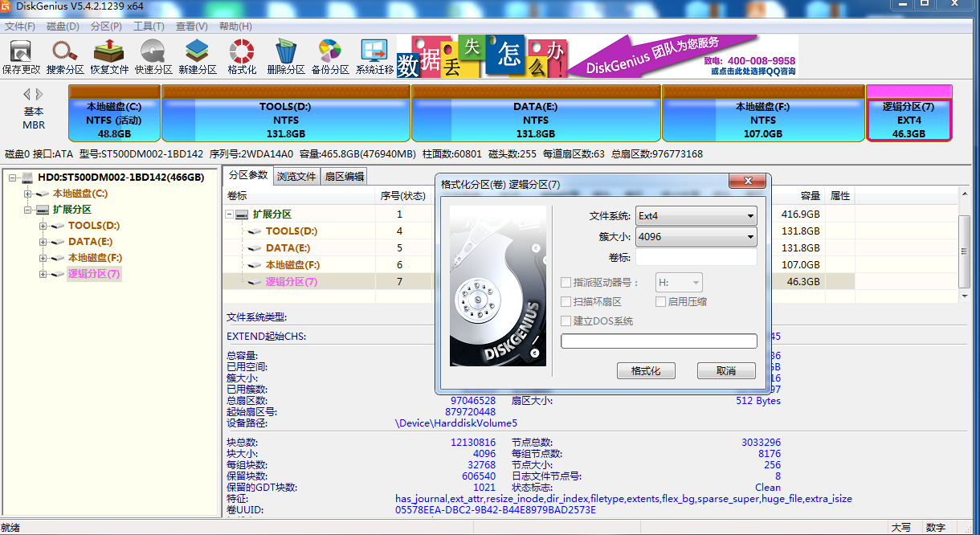The image size is (980, 535).
Task: Tick the 指派驱动器号 checkbox
Action: click(x=566, y=283)
